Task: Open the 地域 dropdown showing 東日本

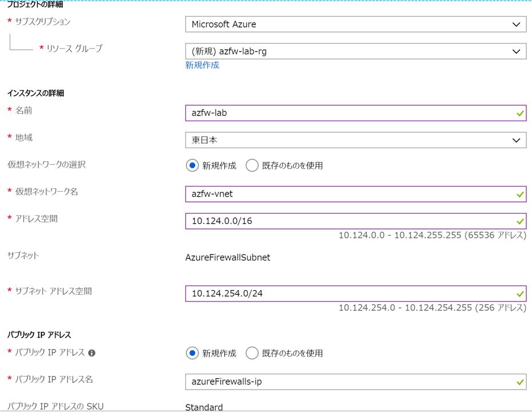Action: 355,140
